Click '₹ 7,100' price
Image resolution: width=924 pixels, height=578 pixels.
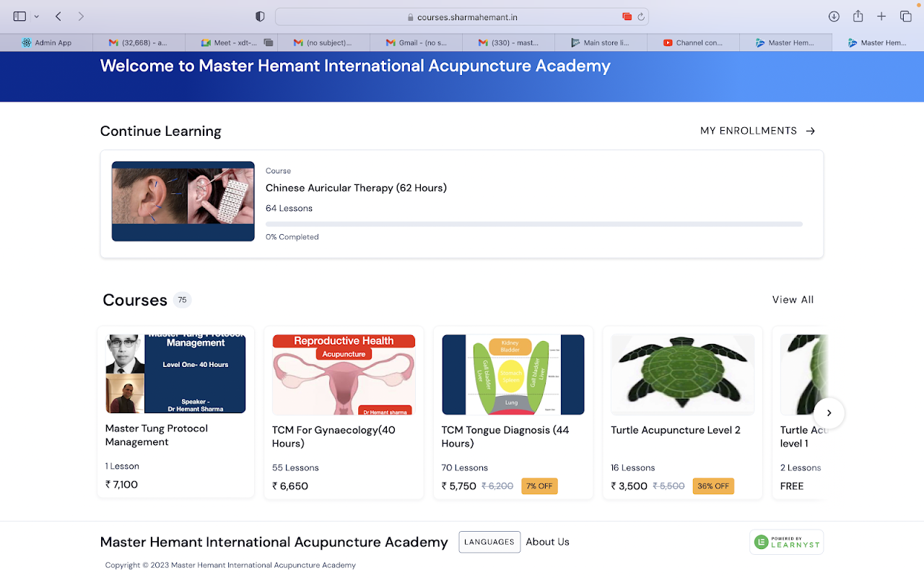point(121,485)
